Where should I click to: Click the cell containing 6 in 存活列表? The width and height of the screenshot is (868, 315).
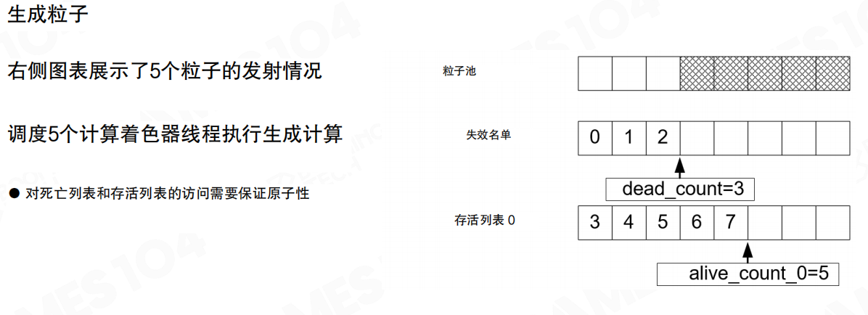point(697,222)
